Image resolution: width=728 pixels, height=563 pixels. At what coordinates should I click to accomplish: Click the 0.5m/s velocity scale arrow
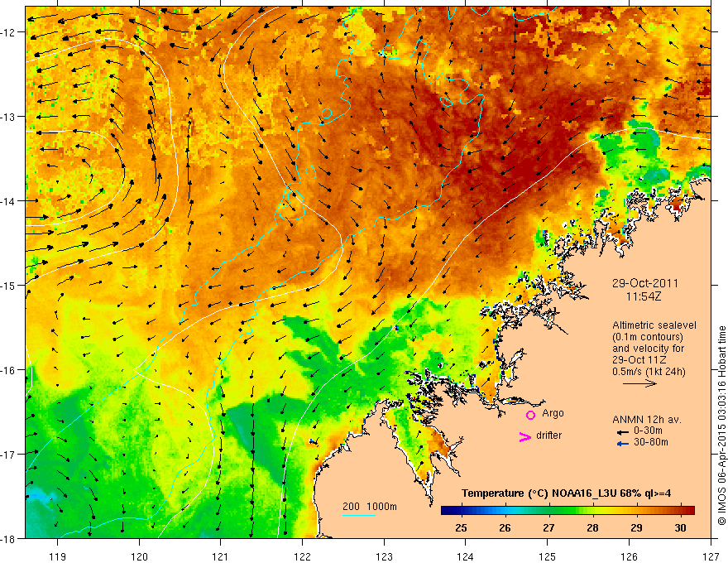click(639, 383)
